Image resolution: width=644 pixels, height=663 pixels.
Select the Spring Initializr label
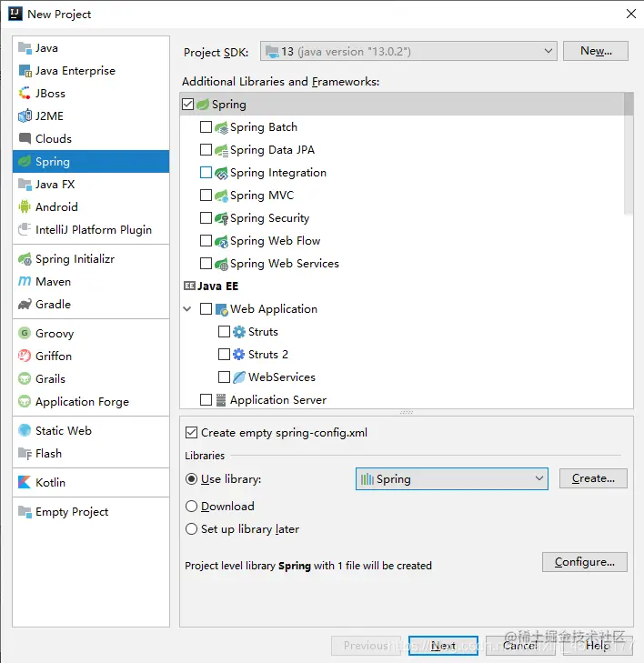click(x=75, y=259)
